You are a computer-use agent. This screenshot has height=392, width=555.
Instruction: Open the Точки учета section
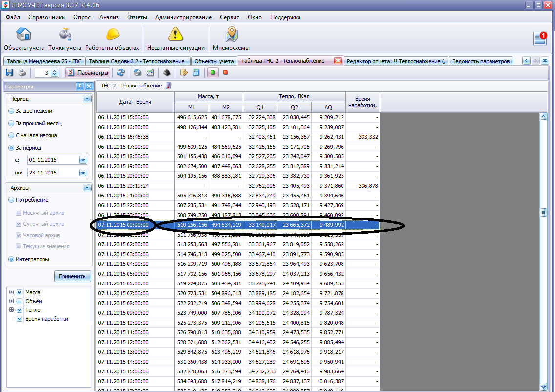(x=65, y=39)
